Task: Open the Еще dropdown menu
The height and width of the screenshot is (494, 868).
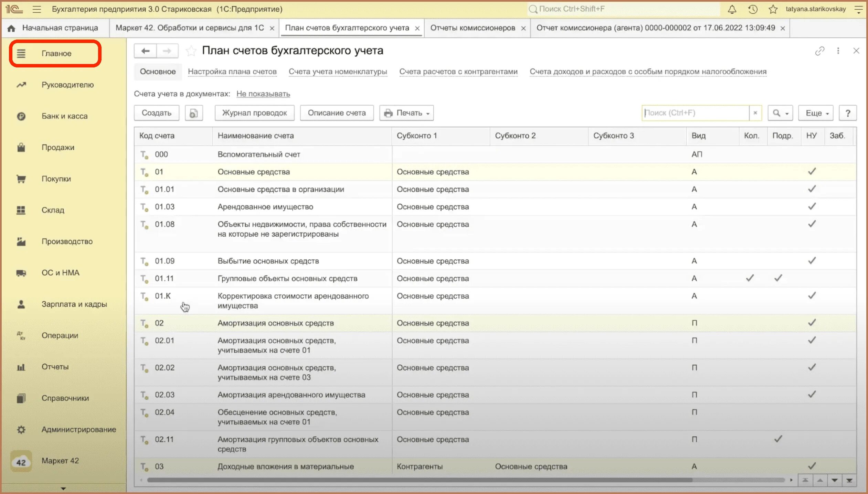Action: 816,113
